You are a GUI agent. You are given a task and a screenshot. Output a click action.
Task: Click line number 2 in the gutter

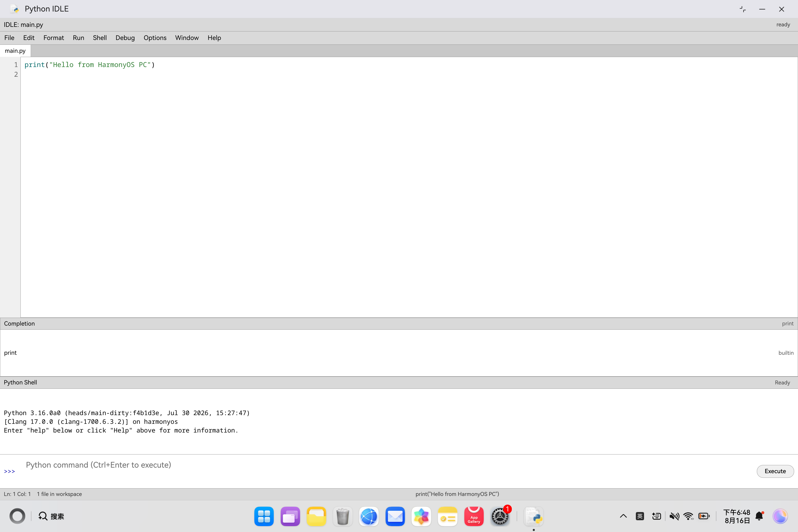pos(16,74)
